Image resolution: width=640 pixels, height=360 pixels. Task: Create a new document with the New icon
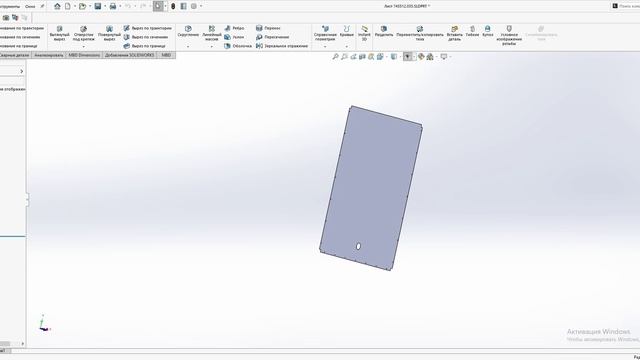[68, 6]
